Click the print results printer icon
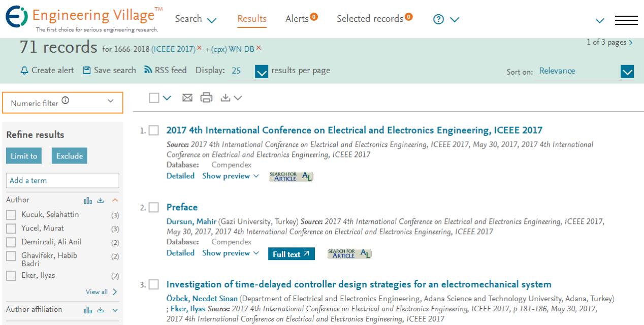 206,97
